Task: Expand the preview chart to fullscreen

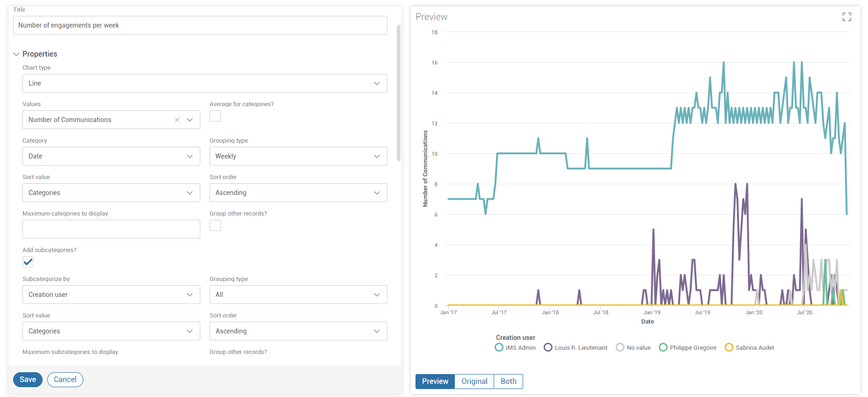Action: [846, 17]
